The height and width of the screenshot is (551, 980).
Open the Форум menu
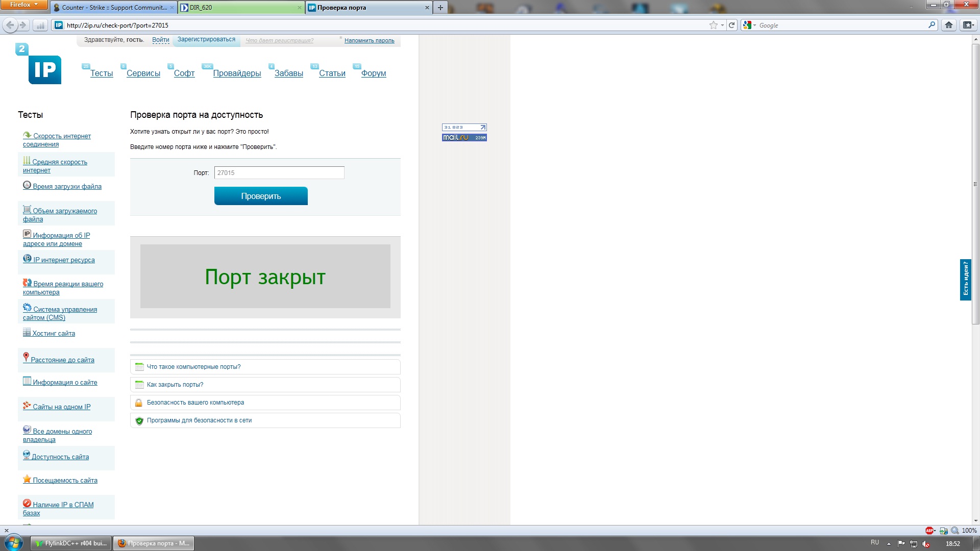[x=374, y=73]
